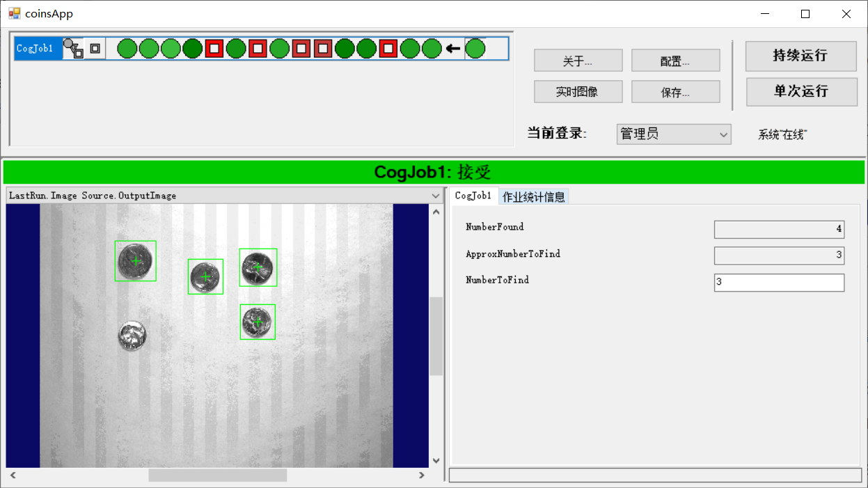Switch to the 作业统计信息 tab
The image size is (868, 488).
[x=532, y=196]
